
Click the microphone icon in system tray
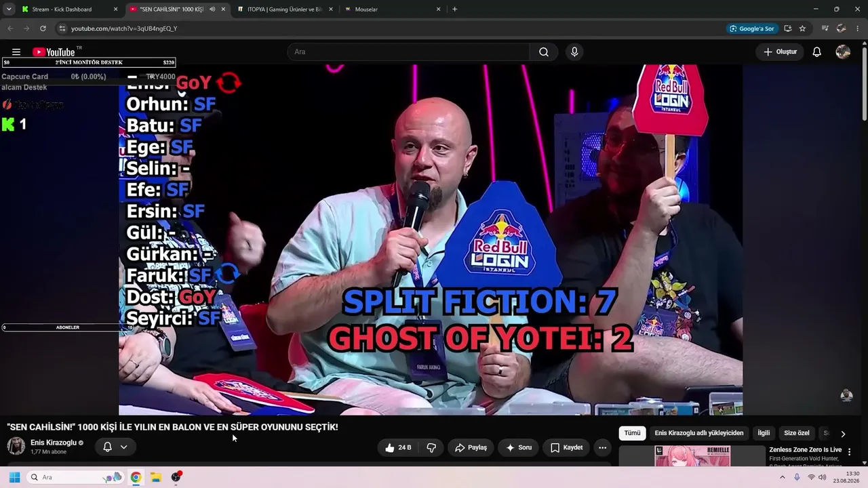[797, 477]
